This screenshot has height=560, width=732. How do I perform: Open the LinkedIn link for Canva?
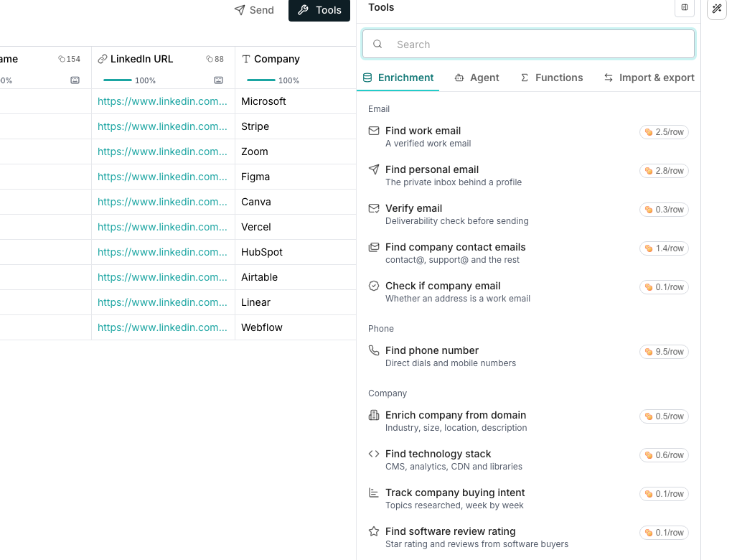162,202
